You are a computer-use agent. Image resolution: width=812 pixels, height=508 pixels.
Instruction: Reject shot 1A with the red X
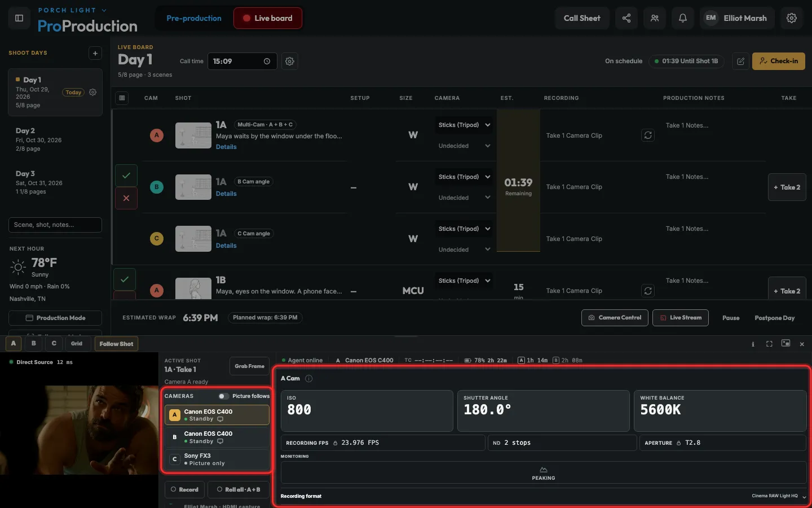tap(126, 198)
